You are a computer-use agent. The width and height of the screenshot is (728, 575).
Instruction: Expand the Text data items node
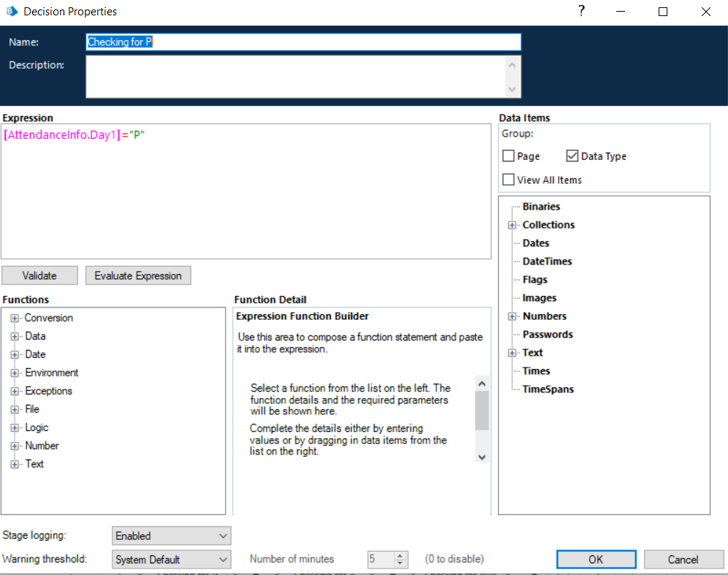(x=512, y=353)
